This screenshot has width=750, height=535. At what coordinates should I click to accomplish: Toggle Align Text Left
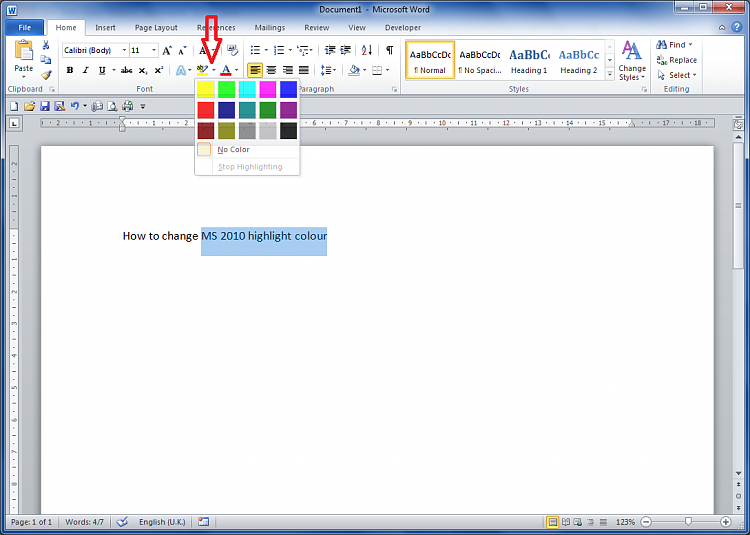pyautogui.click(x=255, y=70)
